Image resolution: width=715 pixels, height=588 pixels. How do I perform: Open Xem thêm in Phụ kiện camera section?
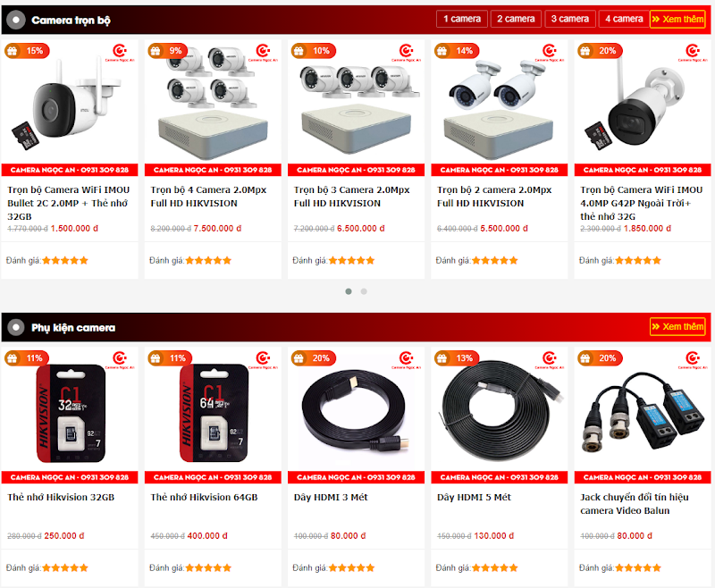point(677,326)
